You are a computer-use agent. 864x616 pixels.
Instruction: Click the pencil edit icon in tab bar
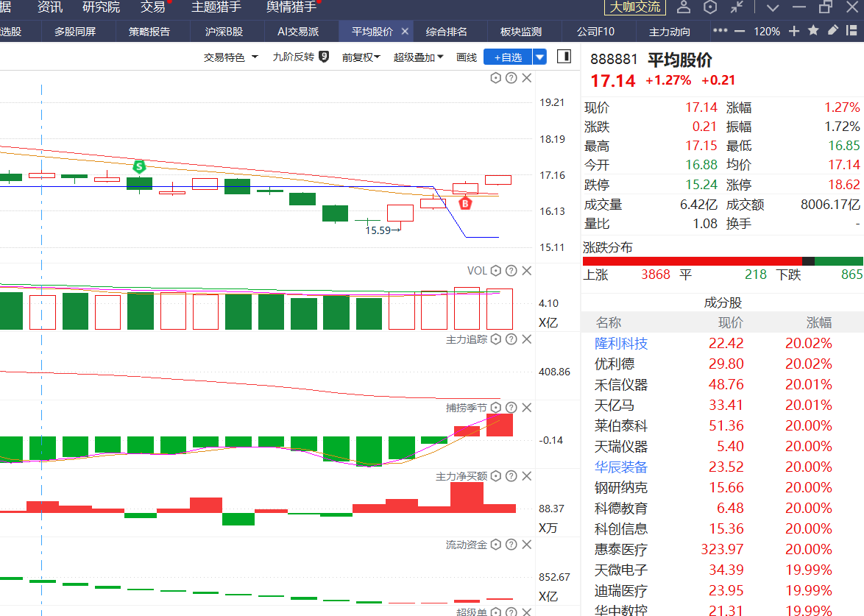[x=832, y=30]
